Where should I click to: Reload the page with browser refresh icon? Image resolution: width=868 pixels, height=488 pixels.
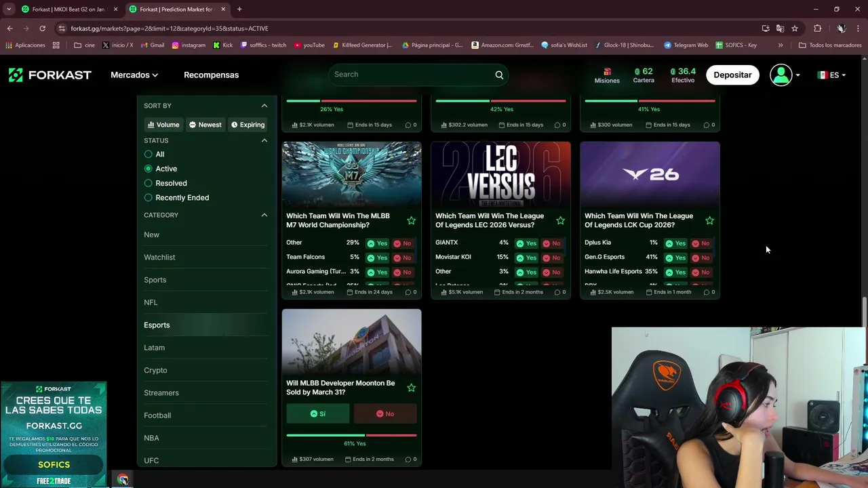point(42,28)
